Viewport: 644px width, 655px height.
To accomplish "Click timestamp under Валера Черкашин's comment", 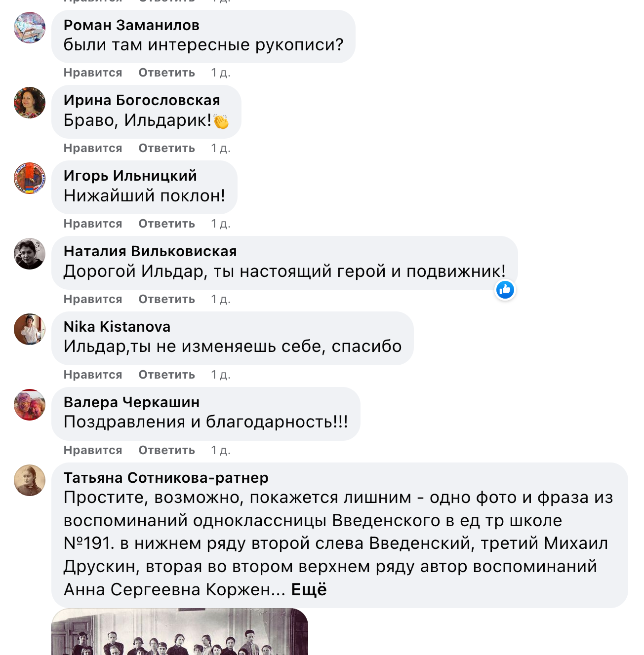I will click(x=220, y=450).
